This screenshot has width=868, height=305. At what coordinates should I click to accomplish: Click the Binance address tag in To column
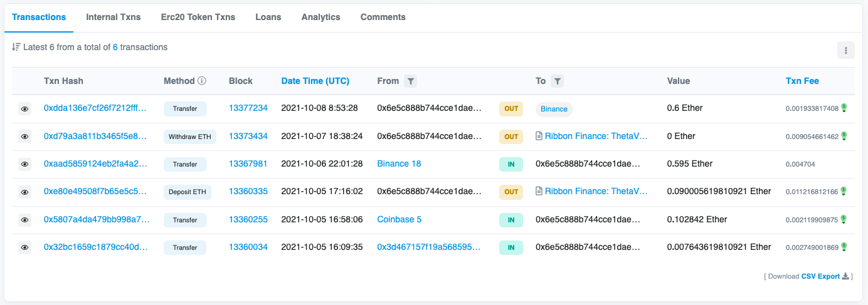coord(554,109)
